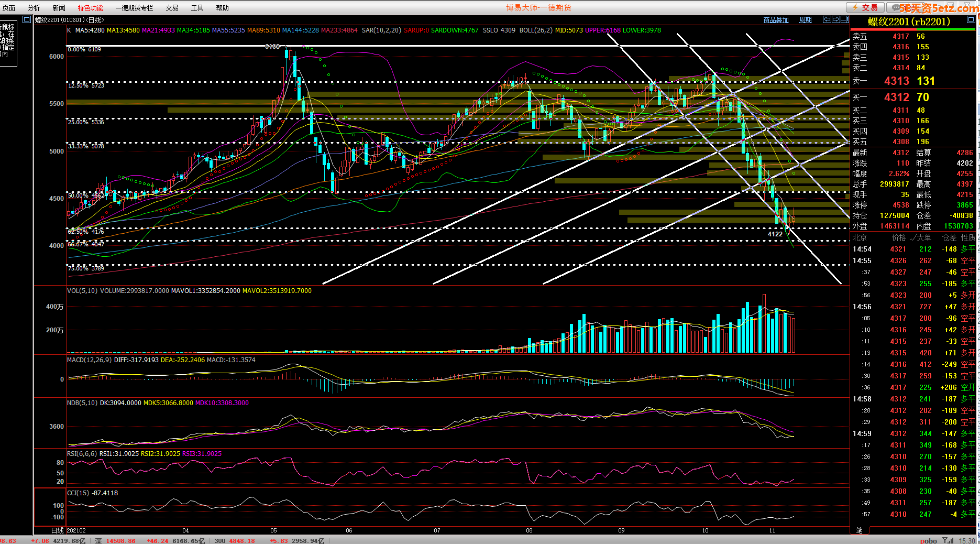Click the network signal status icon
The width and height of the screenshot is (980, 544).
coord(948,540)
